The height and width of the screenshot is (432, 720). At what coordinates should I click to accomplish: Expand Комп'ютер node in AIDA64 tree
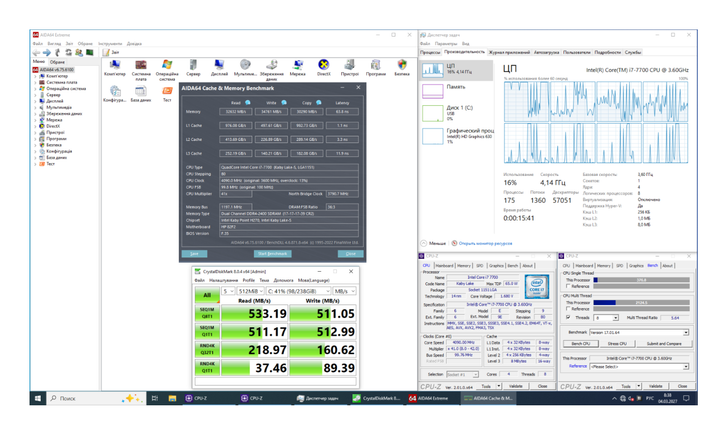[35, 76]
